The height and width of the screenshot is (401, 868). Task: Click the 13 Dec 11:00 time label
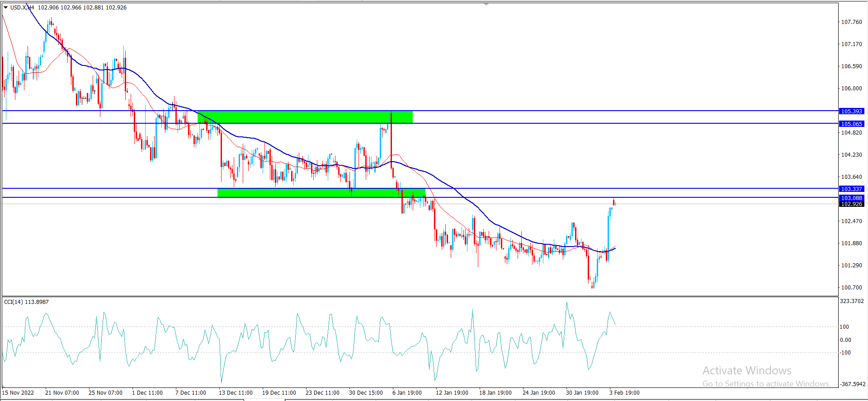click(x=236, y=392)
